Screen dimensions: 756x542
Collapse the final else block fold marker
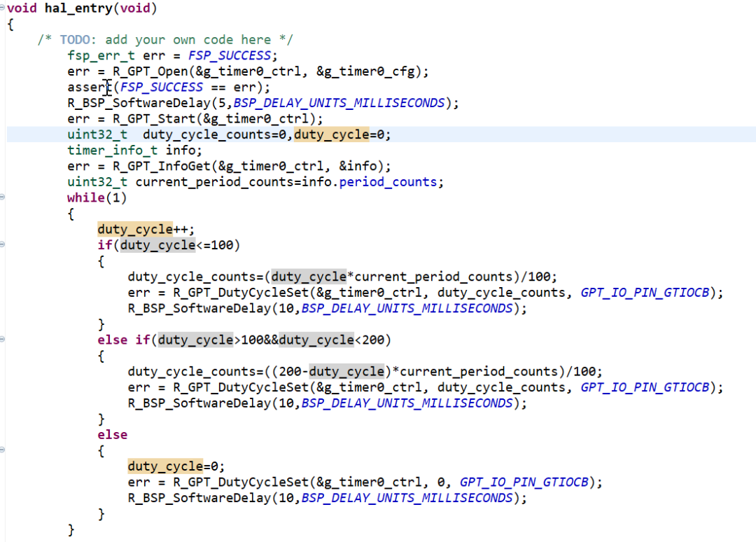tap(3, 451)
